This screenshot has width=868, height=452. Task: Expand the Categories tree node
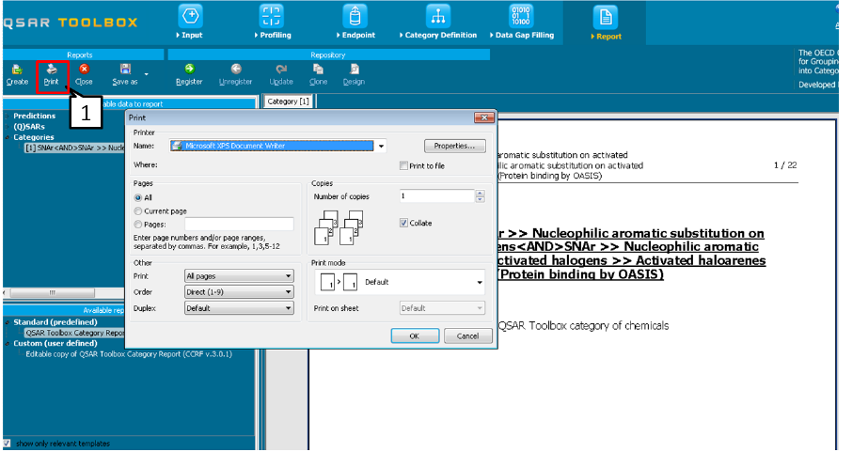8,138
